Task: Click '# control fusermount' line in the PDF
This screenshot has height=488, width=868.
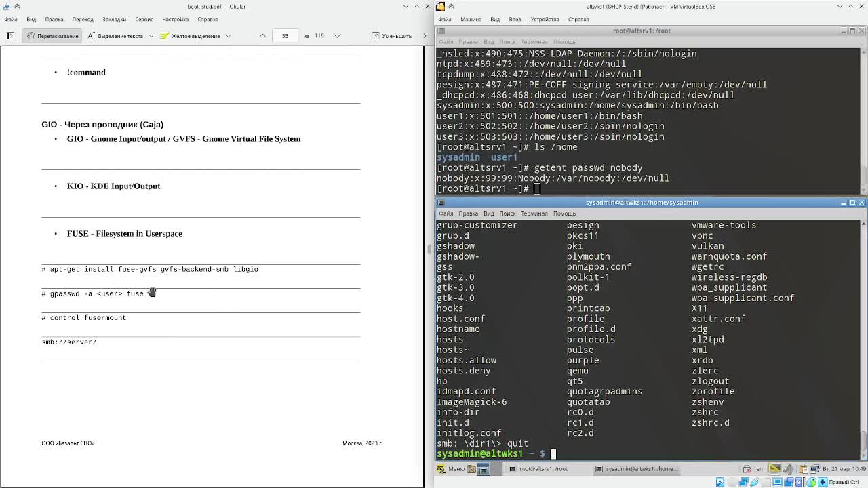Action: coord(84,317)
